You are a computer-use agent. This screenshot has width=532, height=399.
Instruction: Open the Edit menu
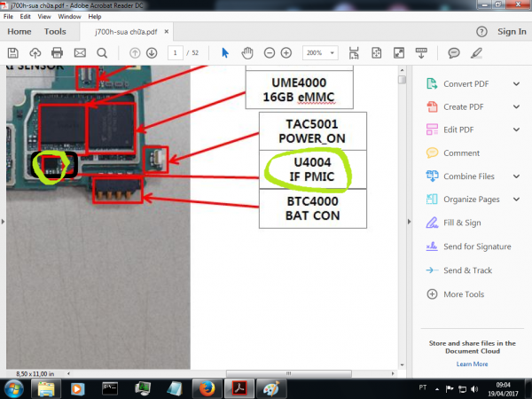coord(25,17)
